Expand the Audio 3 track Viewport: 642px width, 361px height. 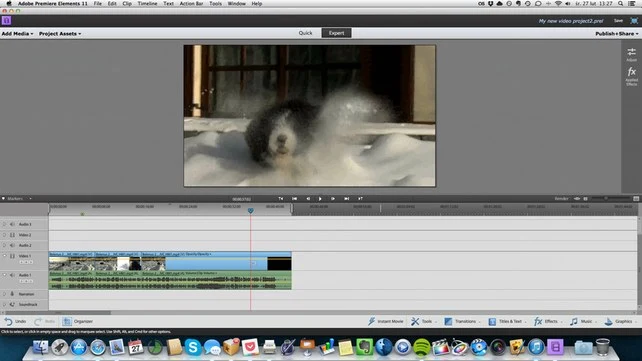[x=5, y=224]
